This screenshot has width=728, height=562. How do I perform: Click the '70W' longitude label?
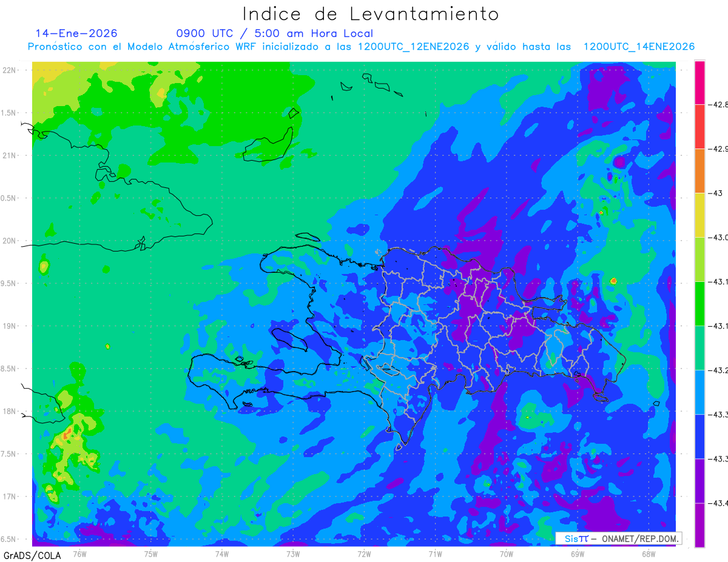click(x=507, y=554)
